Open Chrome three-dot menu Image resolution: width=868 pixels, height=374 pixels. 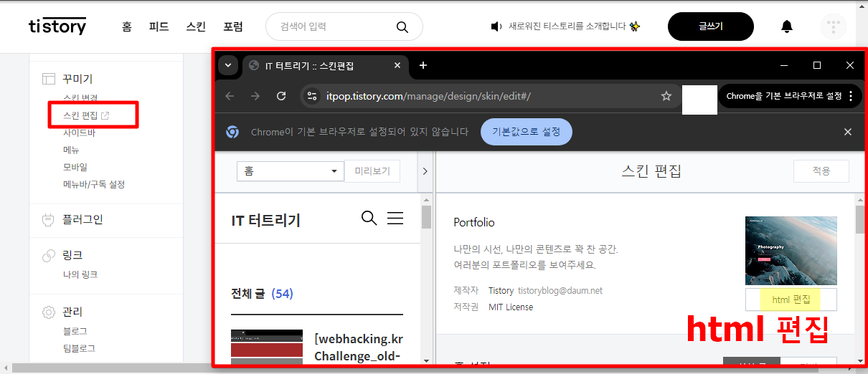point(851,96)
